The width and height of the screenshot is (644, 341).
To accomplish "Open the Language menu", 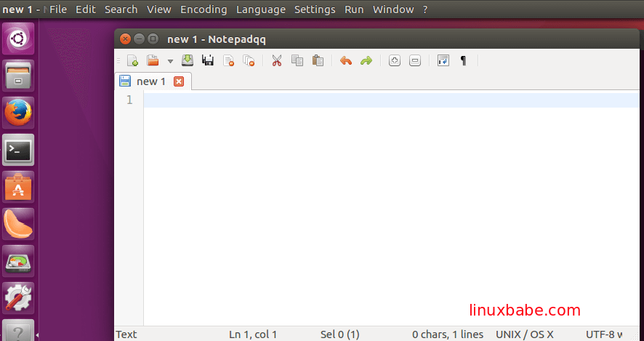I will tap(260, 9).
